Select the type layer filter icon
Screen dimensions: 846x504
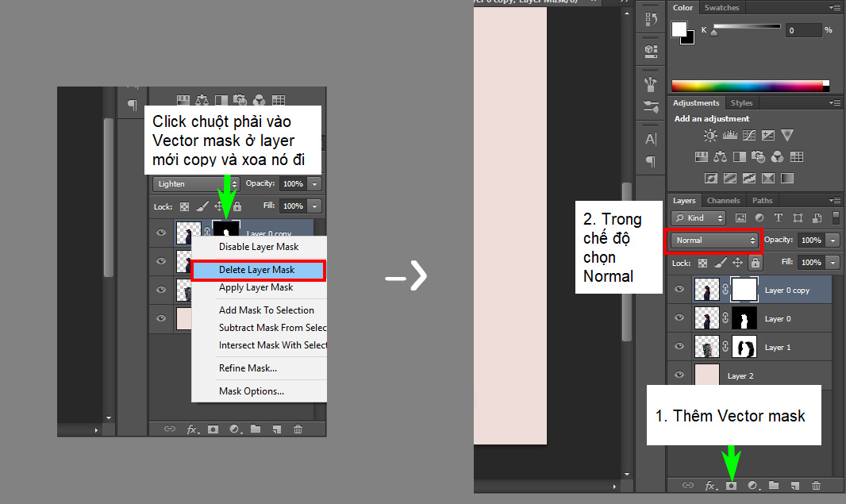[x=779, y=217]
